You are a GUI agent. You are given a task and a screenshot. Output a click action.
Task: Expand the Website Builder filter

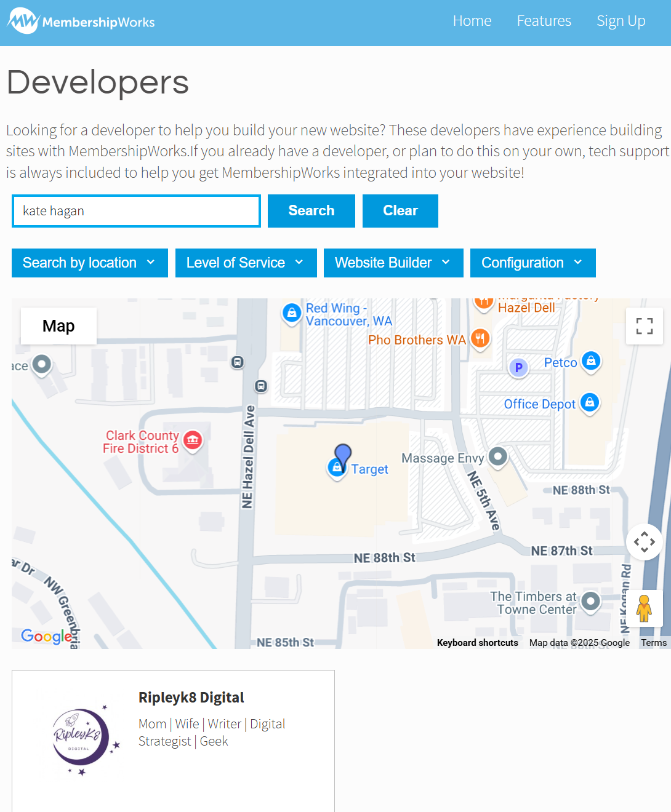pos(393,263)
